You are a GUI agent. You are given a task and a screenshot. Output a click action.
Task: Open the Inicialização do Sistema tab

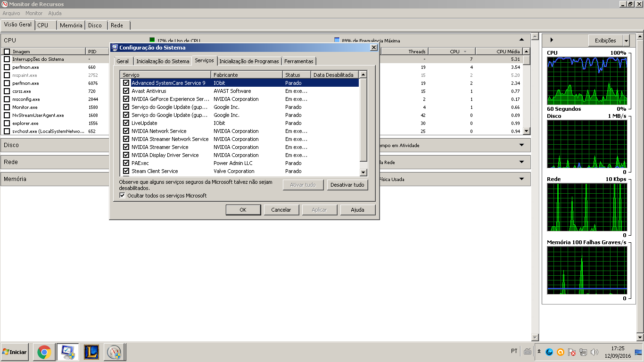click(x=163, y=61)
